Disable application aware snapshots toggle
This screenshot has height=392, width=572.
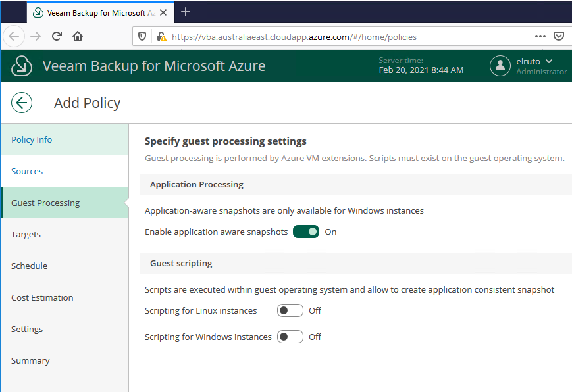306,232
